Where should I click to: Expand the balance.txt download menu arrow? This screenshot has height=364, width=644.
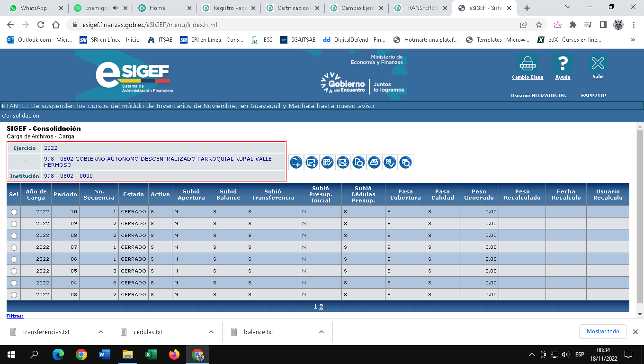(x=322, y=332)
